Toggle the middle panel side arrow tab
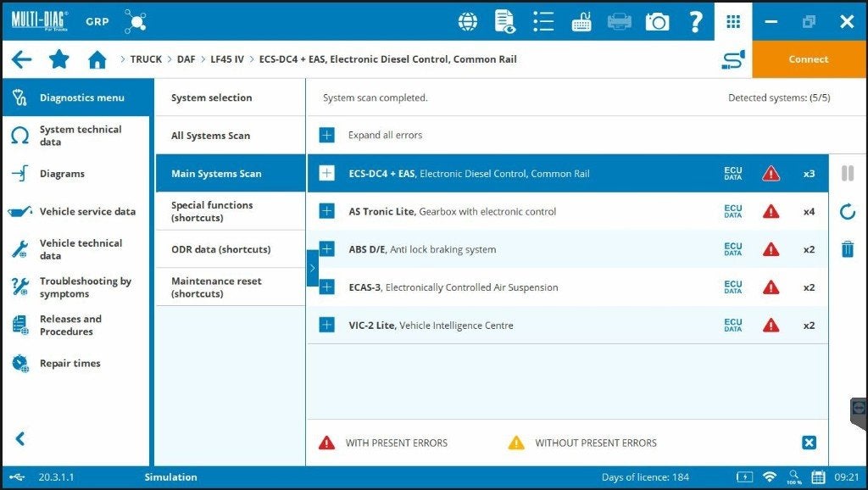Viewport: 868px width, 490px height. [x=312, y=268]
